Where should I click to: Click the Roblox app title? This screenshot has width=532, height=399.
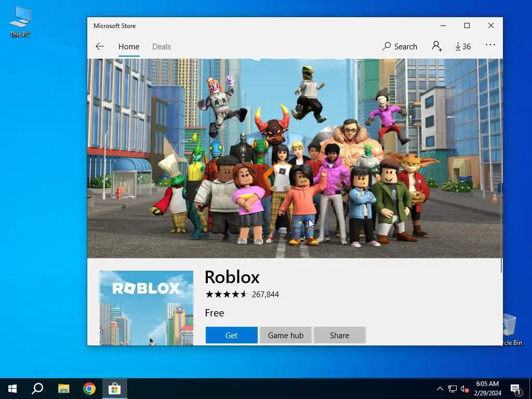(x=232, y=277)
